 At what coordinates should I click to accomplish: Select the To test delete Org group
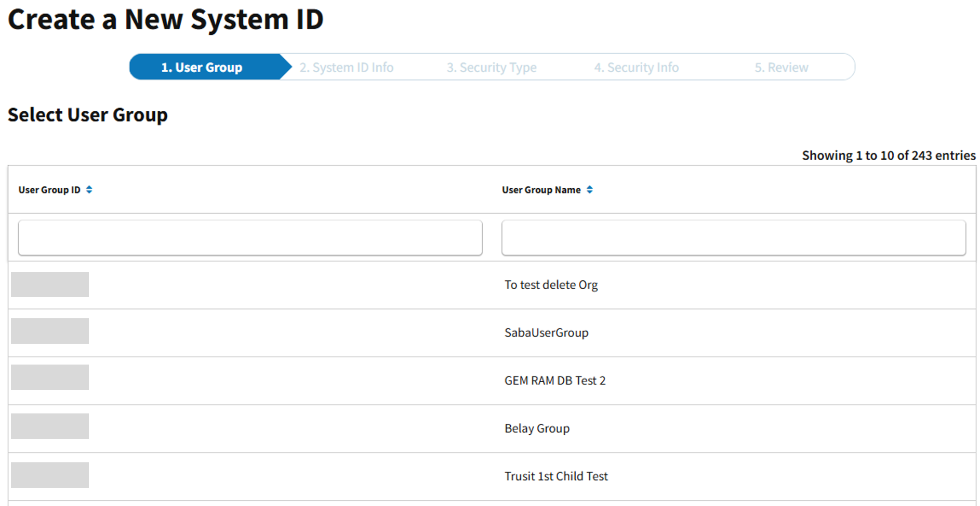[x=551, y=285]
